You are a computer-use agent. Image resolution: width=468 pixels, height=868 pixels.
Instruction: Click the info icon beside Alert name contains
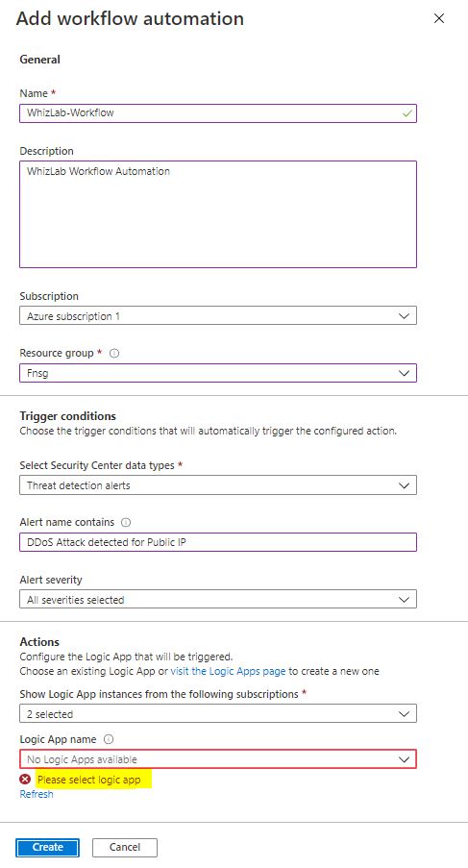pos(126,523)
